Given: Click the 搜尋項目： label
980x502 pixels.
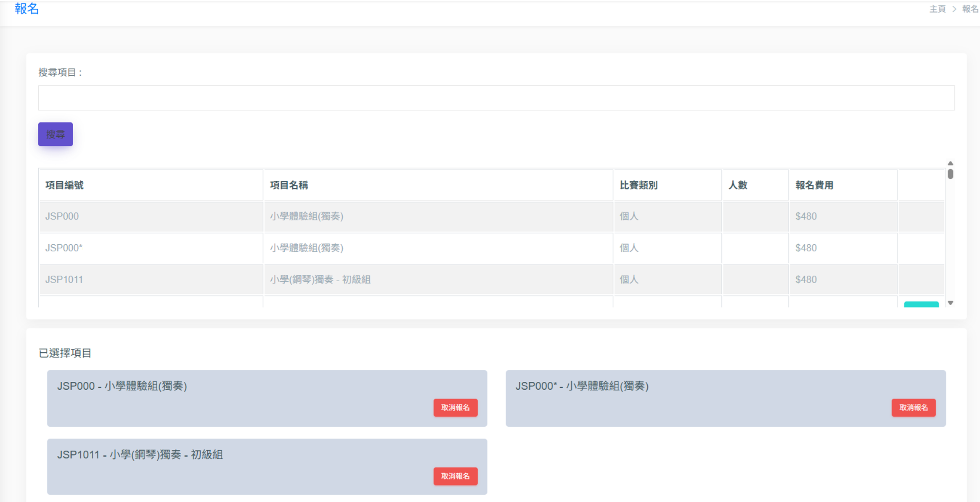Looking at the screenshot, I should (x=61, y=72).
